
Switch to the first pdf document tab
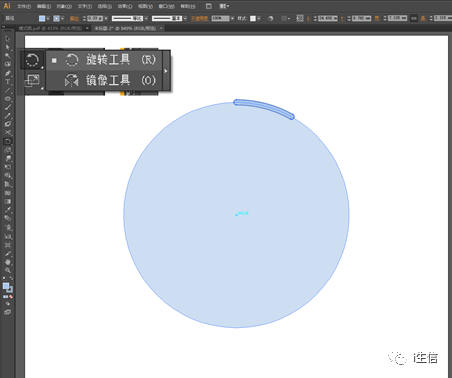pyautogui.click(x=50, y=28)
